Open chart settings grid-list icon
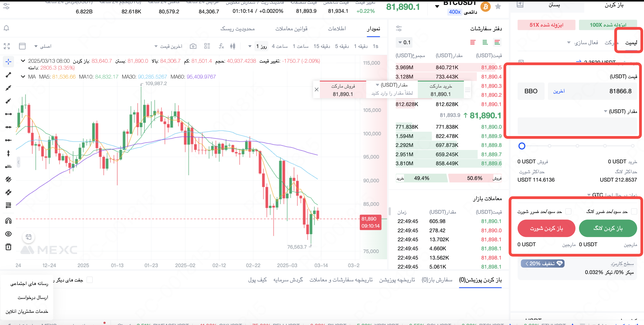Image resolution: width=644 pixels, height=325 pixels. [x=207, y=46]
